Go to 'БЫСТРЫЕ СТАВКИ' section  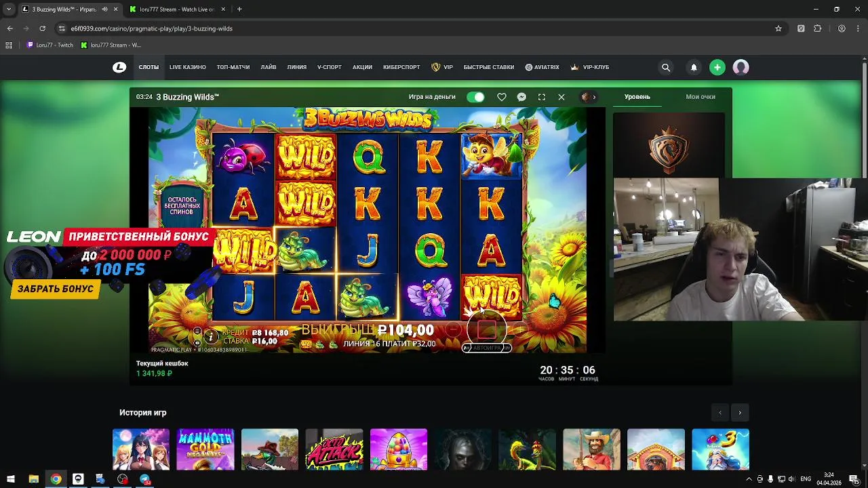(489, 67)
